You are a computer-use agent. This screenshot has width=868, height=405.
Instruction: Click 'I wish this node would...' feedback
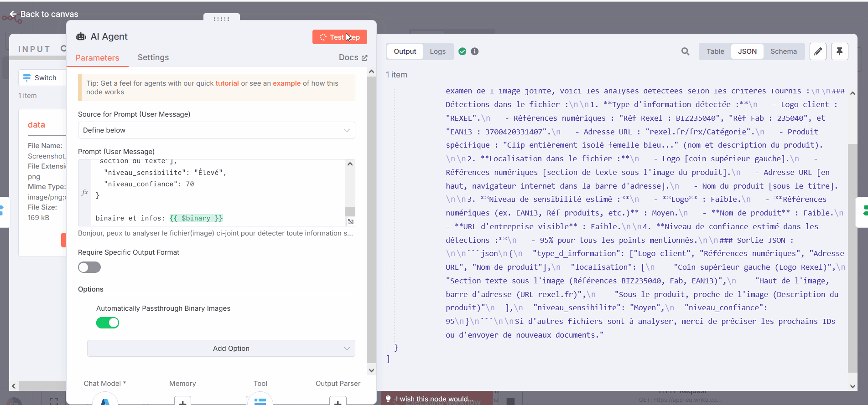pyautogui.click(x=435, y=399)
